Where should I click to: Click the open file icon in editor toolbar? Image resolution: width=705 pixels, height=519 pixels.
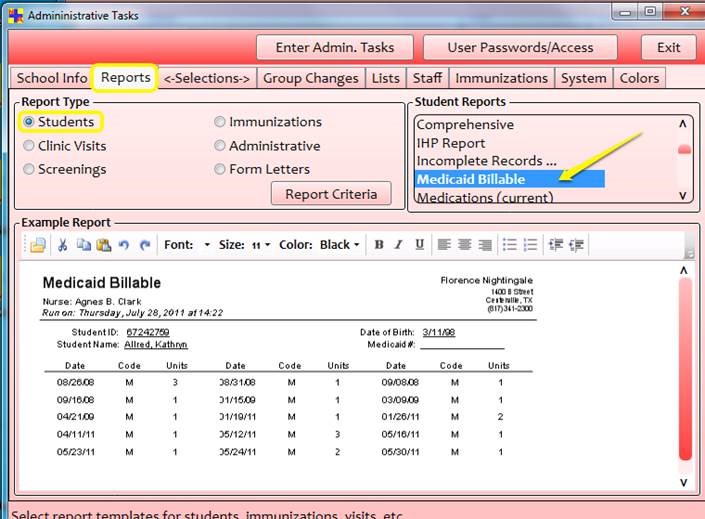click(38, 245)
